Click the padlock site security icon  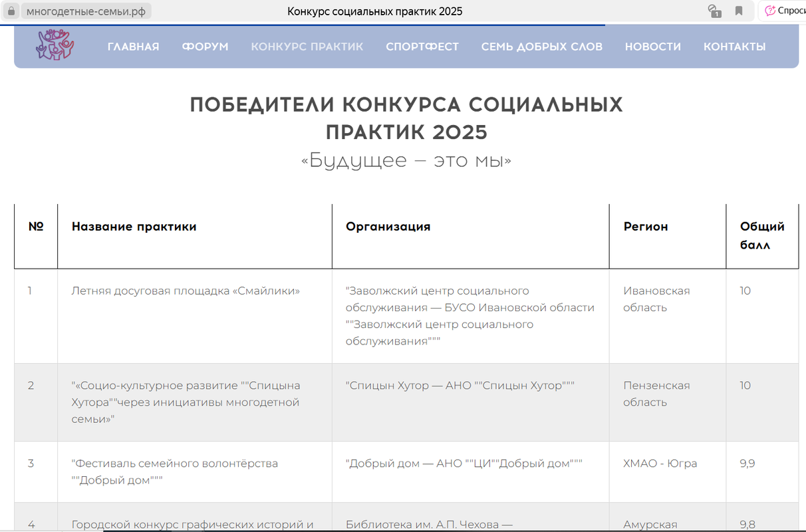[11, 11]
